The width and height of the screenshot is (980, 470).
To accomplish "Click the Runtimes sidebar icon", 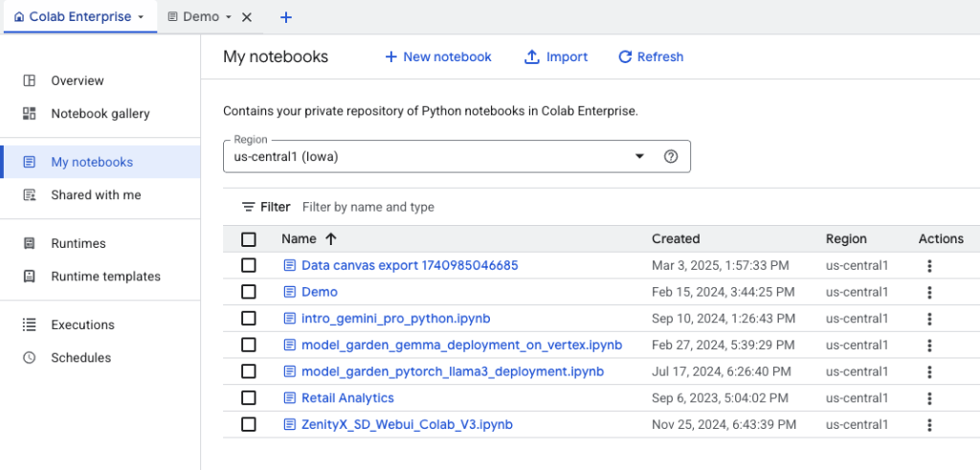I will [x=29, y=243].
